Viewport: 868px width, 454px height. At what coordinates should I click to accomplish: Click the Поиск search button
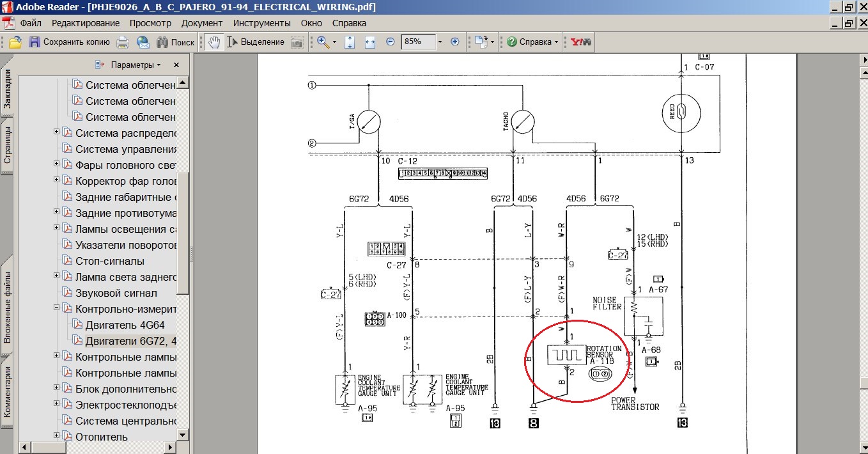(x=175, y=42)
